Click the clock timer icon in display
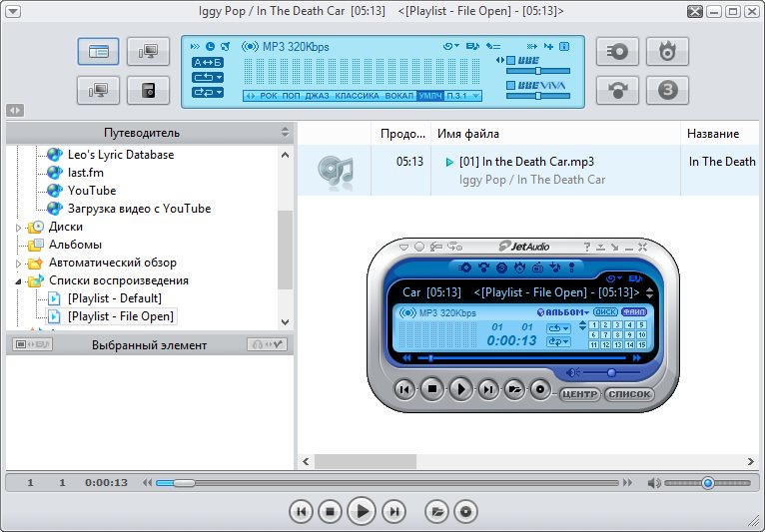This screenshot has width=765, height=532. [210, 46]
